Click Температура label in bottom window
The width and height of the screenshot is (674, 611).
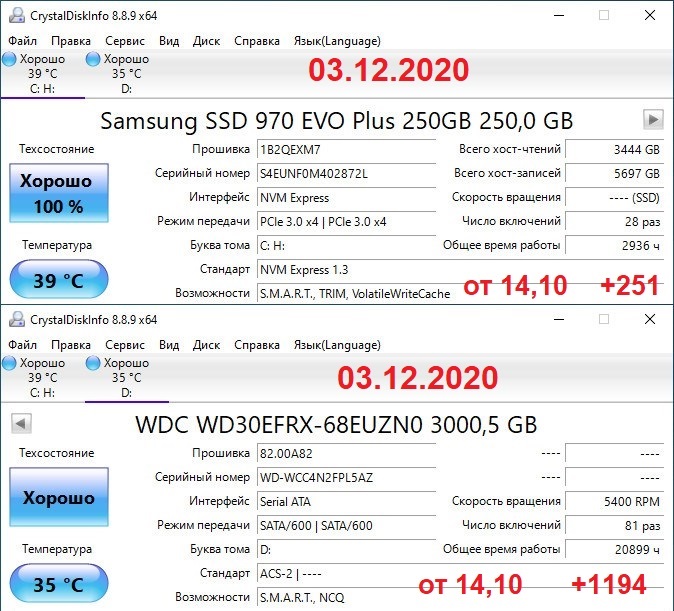(x=57, y=550)
